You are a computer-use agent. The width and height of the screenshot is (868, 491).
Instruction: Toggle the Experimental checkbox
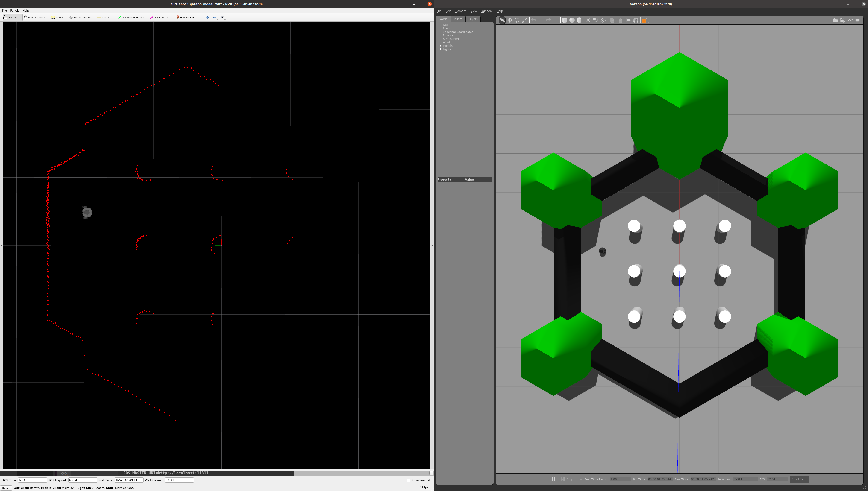[x=409, y=480]
